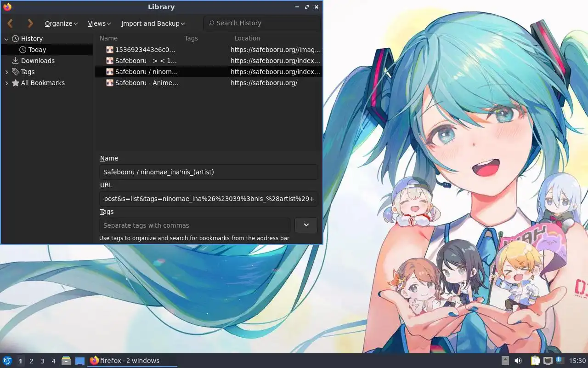Click favicon of the 'Safebooru - > < 1' entry
Viewport: 588px width, 368px height.
(x=110, y=61)
